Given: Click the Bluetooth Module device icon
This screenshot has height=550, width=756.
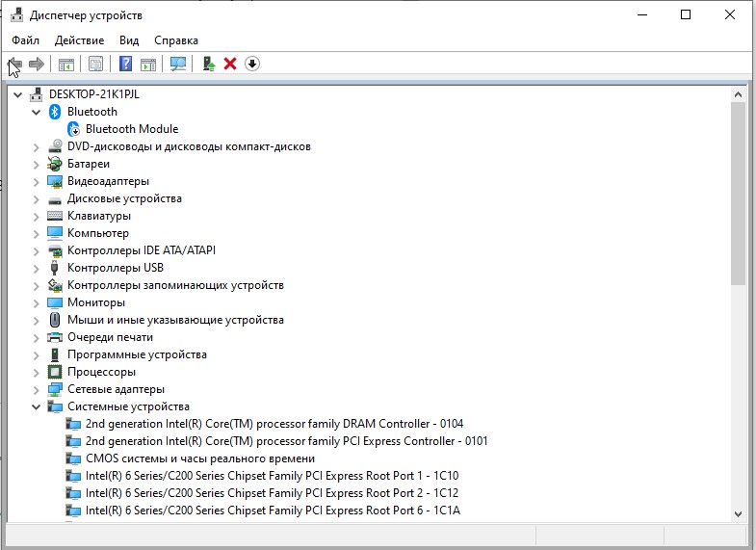Looking at the screenshot, I should [73, 129].
